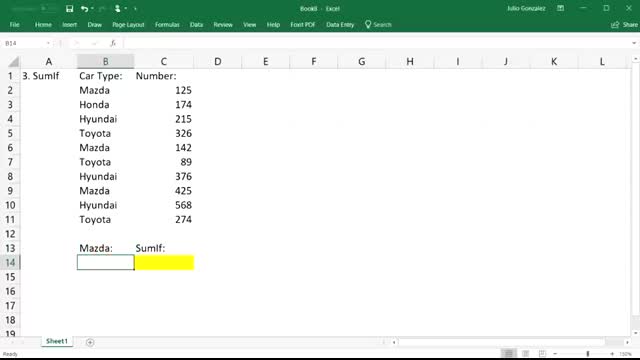Screen dimensions: 640x360
Task: Select the cell with value 568
Action: click(164, 205)
